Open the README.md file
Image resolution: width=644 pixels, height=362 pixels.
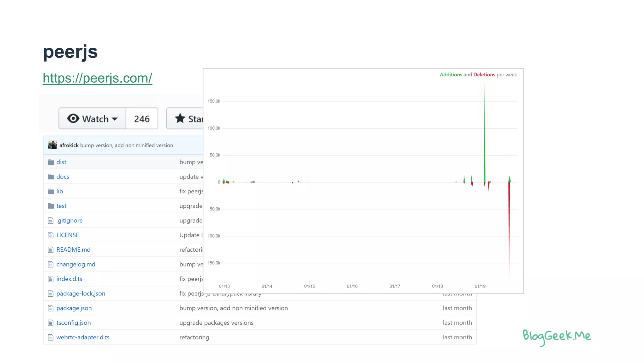coord(73,250)
